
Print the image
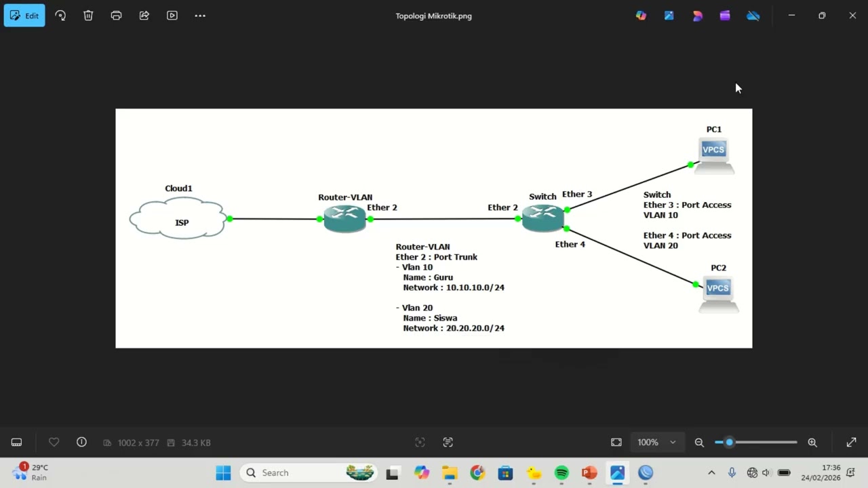coord(116,16)
